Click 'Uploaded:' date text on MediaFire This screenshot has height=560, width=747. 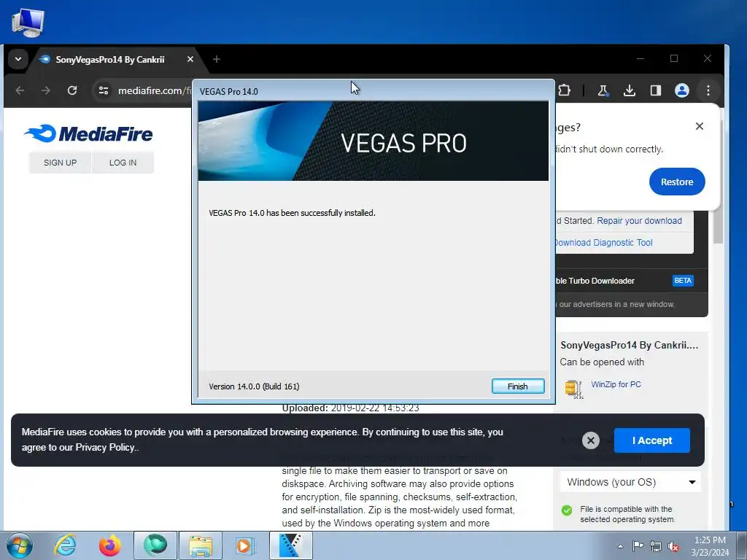tap(351, 408)
